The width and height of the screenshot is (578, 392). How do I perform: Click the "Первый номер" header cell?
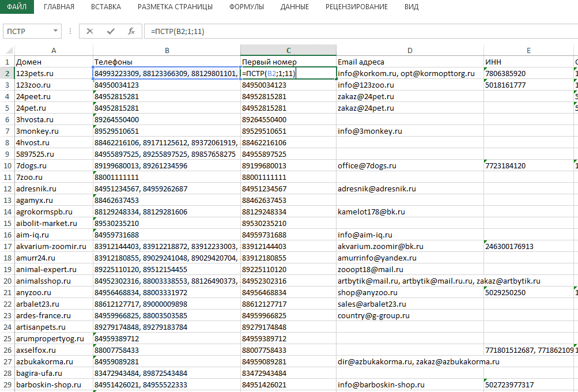pyautogui.click(x=289, y=62)
